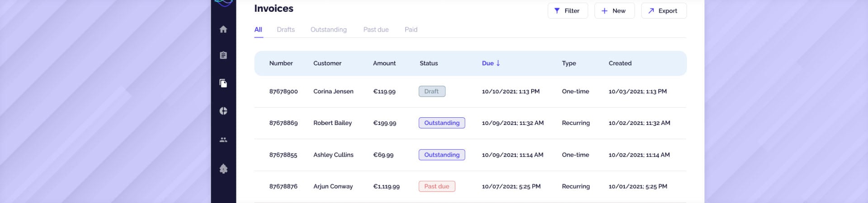This screenshot has height=203, width=868.
Task: Sort by the Amount column header
Action: click(x=384, y=63)
